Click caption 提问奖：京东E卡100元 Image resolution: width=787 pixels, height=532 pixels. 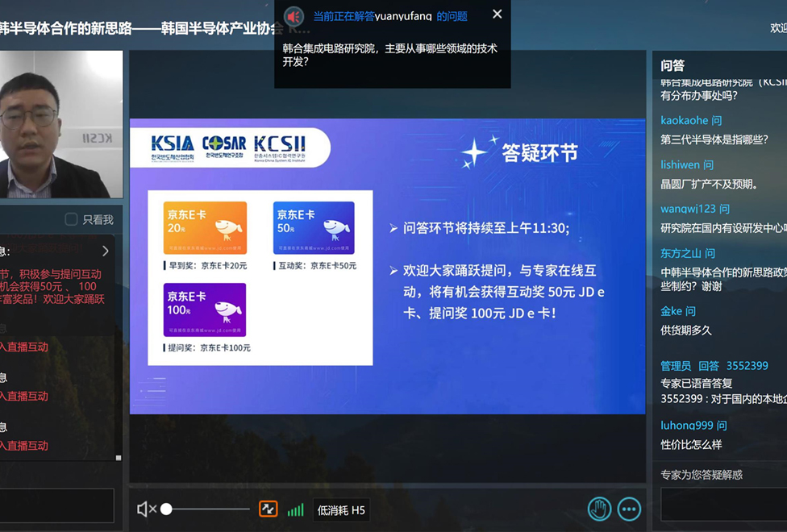tap(209, 347)
